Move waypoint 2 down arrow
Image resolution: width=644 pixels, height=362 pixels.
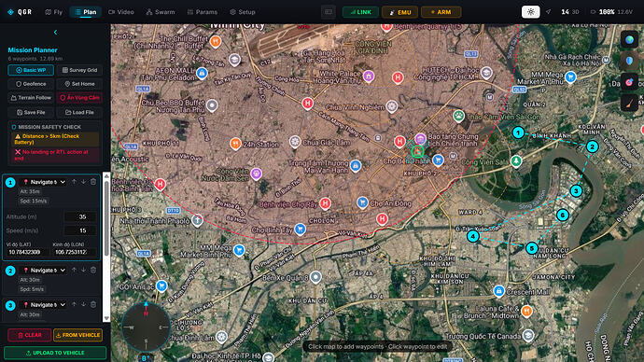tap(83, 270)
